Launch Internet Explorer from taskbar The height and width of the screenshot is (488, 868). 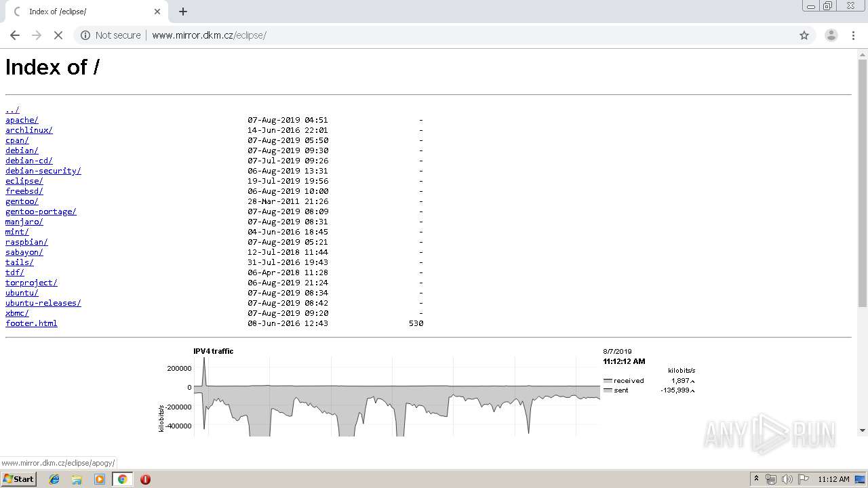click(x=54, y=479)
